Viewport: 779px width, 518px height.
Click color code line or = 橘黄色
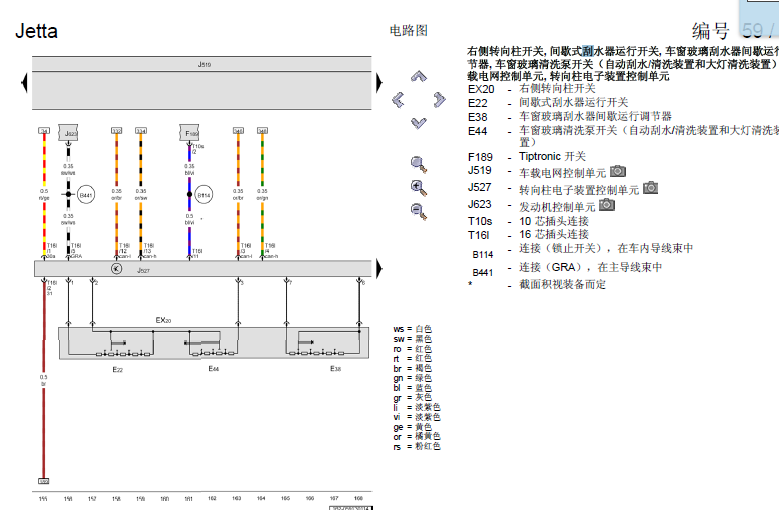point(416,437)
